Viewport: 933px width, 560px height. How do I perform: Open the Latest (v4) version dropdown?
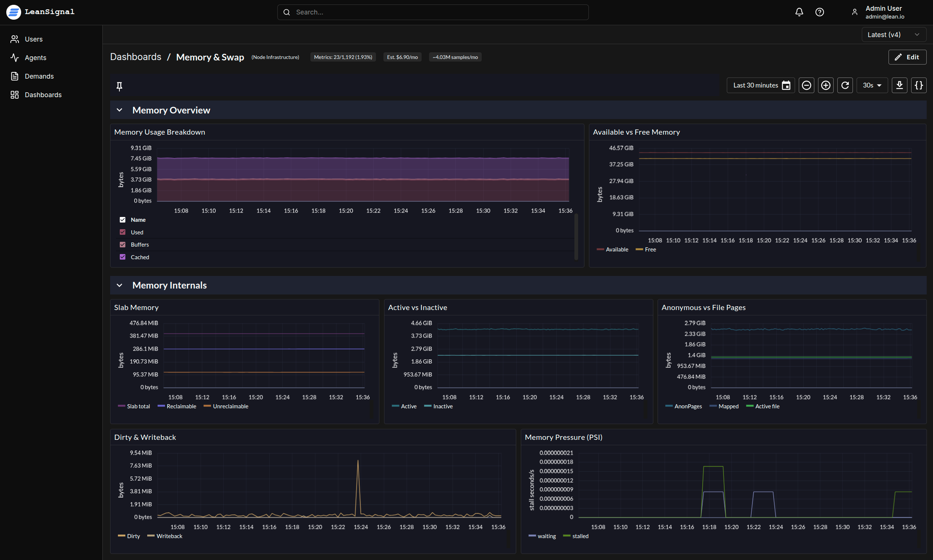(894, 35)
